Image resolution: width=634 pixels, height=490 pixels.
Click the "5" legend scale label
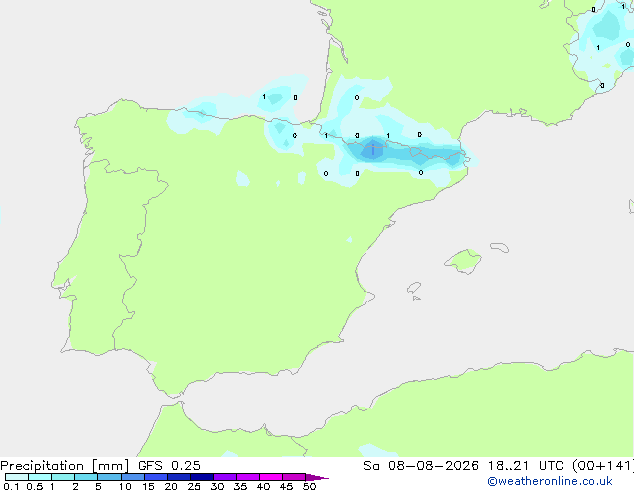[x=98, y=486]
